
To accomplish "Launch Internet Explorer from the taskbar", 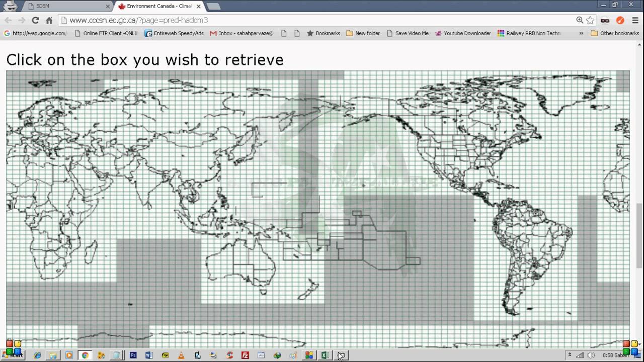I will [x=37, y=355].
